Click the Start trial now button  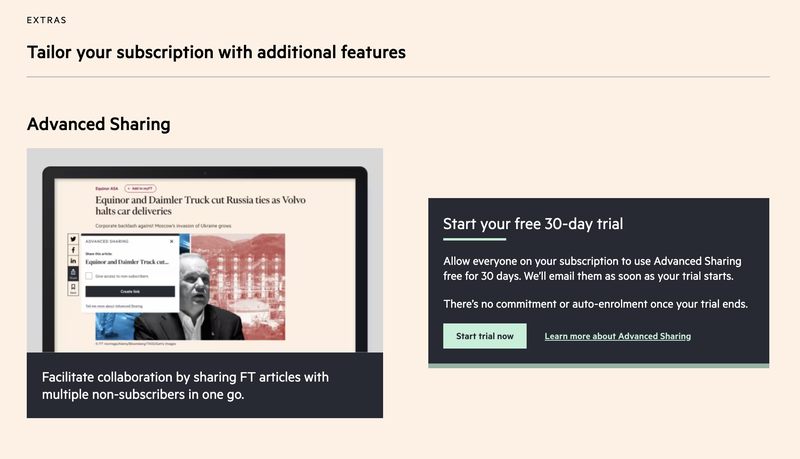coord(485,336)
